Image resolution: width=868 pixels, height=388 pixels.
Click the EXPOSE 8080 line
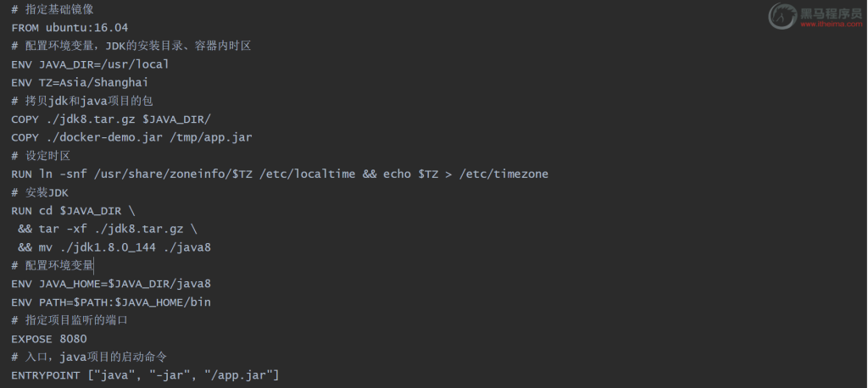click(49, 338)
